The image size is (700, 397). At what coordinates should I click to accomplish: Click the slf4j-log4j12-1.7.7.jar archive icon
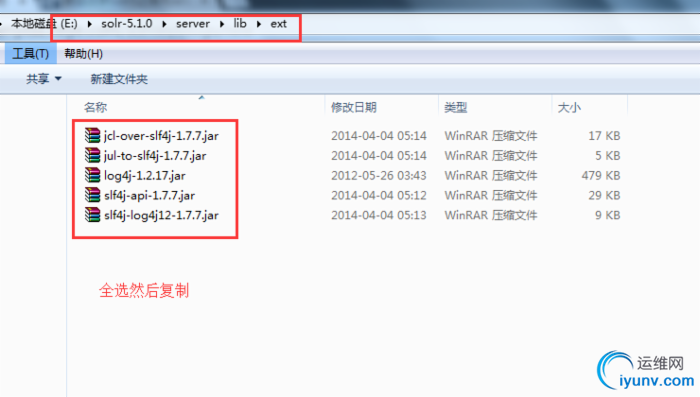tap(92, 215)
